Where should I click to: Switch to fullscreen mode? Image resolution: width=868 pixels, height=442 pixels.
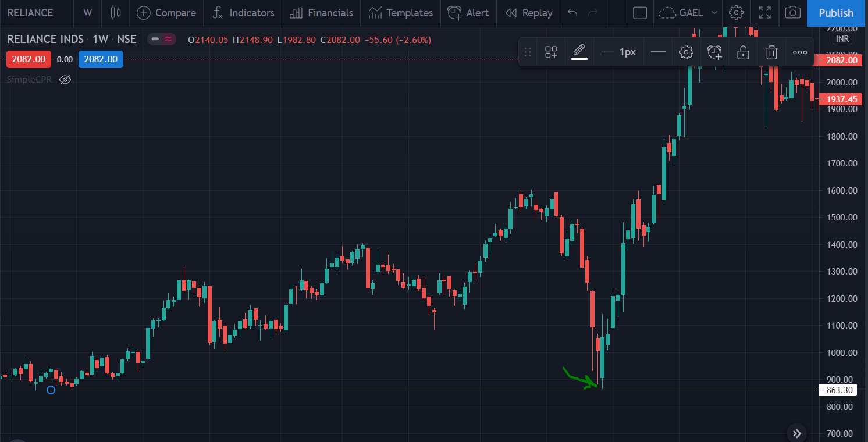click(764, 12)
